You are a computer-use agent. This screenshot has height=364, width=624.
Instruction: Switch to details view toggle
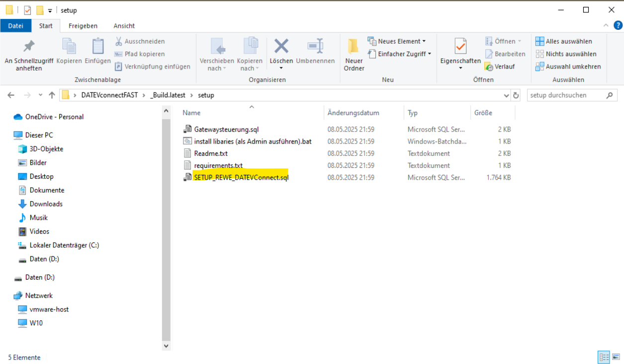point(604,357)
